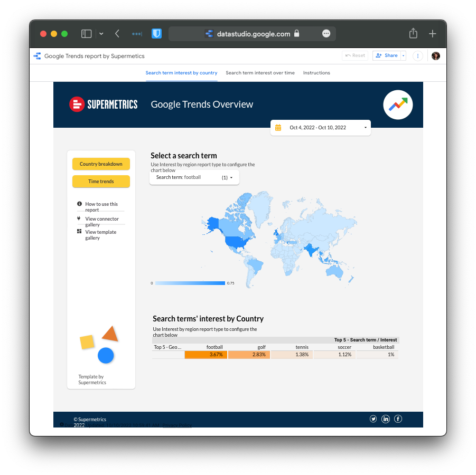This screenshot has height=475, width=476.
Task: Open the Safari sidebar panel icon
Action: coord(86,34)
